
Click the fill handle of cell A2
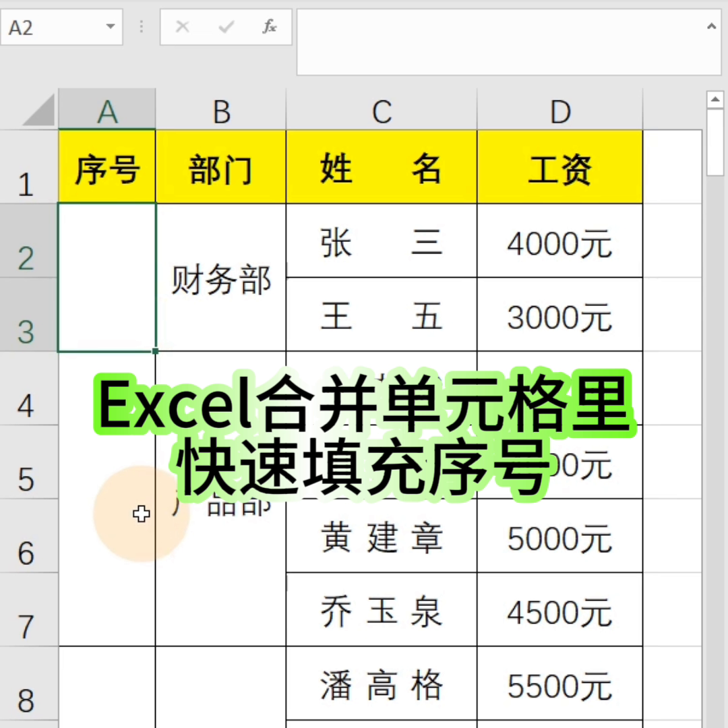point(155,351)
